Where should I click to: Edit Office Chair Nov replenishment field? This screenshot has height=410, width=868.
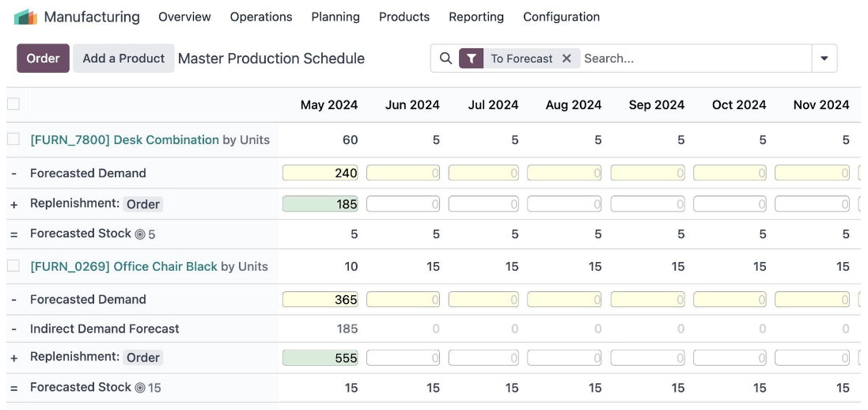[x=812, y=358]
